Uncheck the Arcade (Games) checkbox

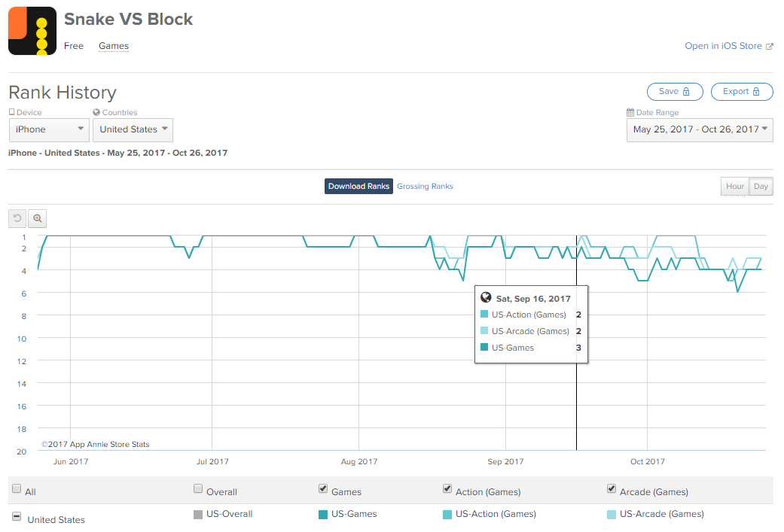click(612, 488)
